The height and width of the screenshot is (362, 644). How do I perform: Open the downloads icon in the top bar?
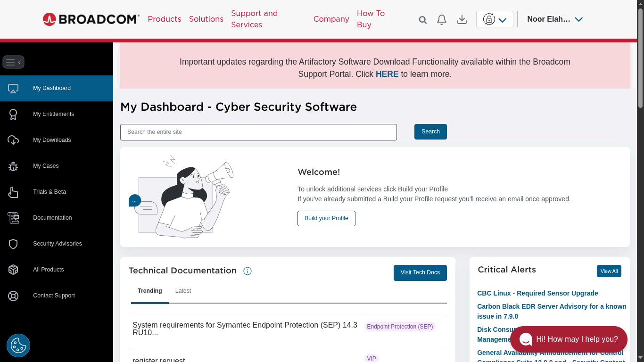coord(462,19)
